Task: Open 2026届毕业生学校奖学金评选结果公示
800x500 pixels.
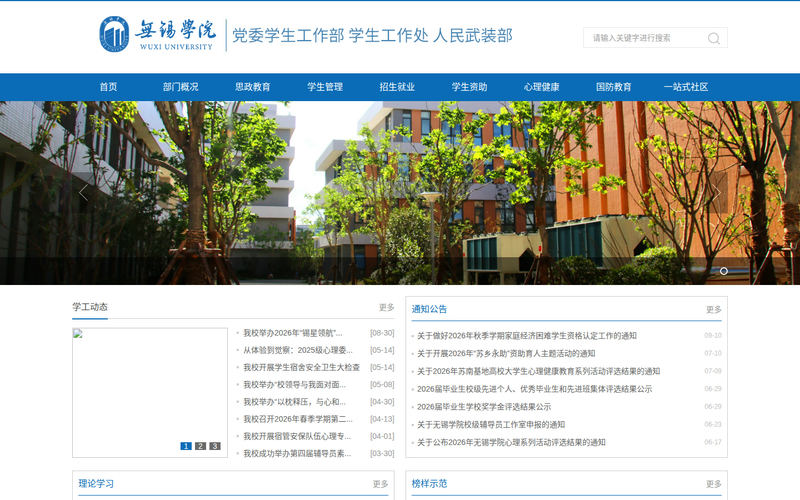Action: pyautogui.click(x=484, y=407)
